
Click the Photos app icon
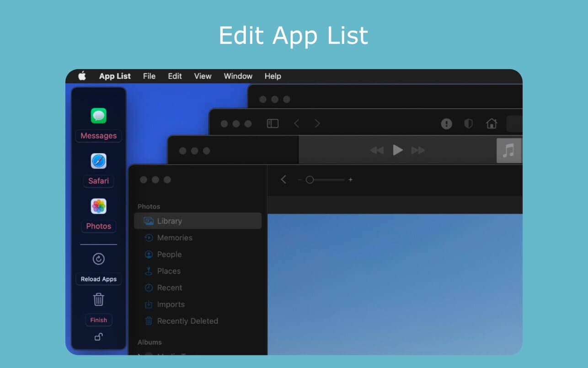(98, 206)
